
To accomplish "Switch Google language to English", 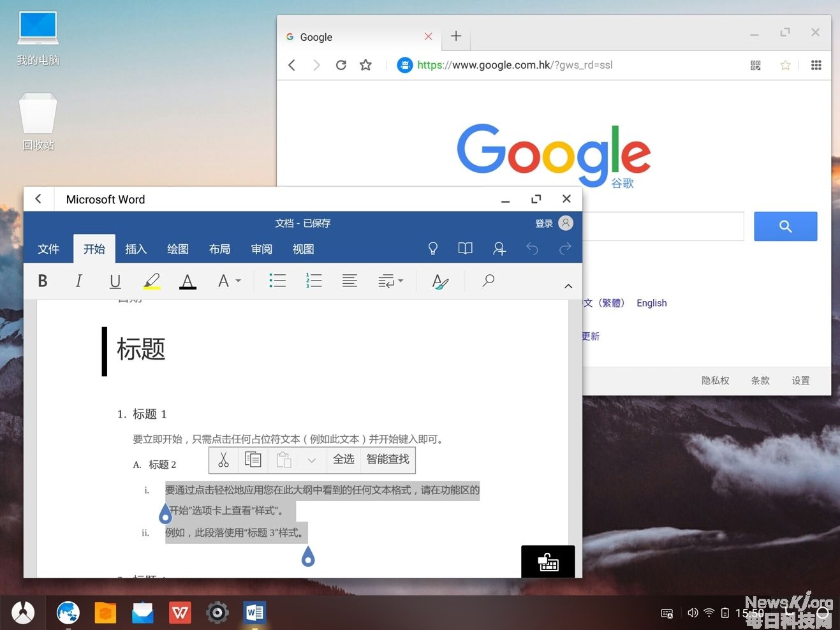I will (x=652, y=303).
